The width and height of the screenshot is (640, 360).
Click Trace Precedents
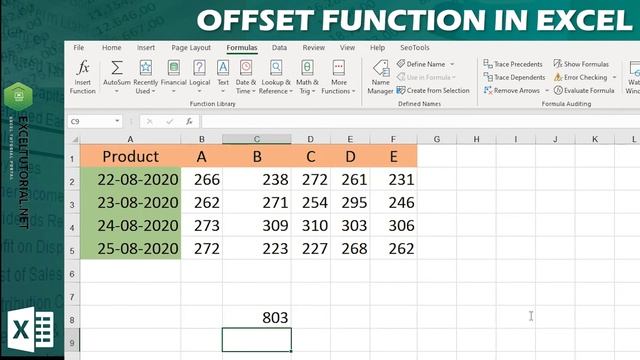click(x=513, y=64)
